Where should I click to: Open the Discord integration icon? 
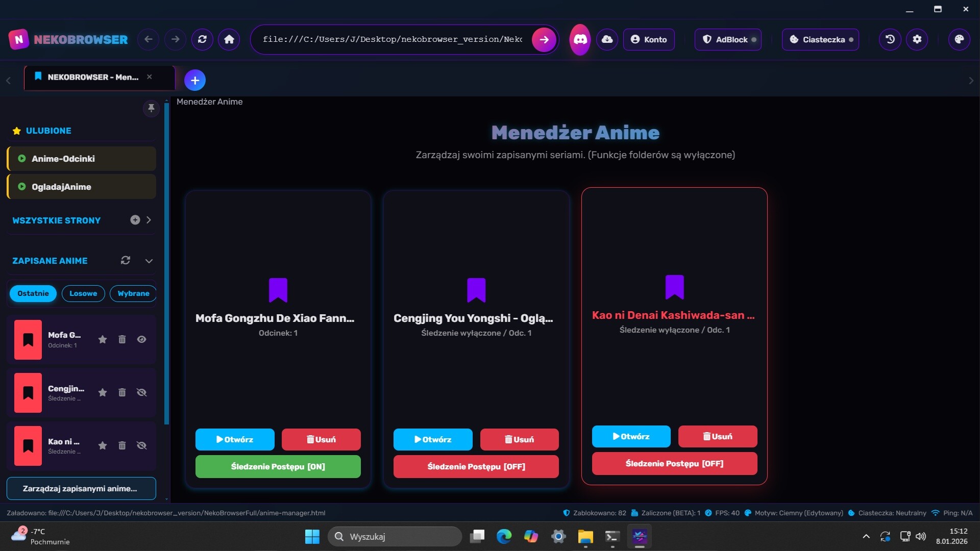(579, 39)
